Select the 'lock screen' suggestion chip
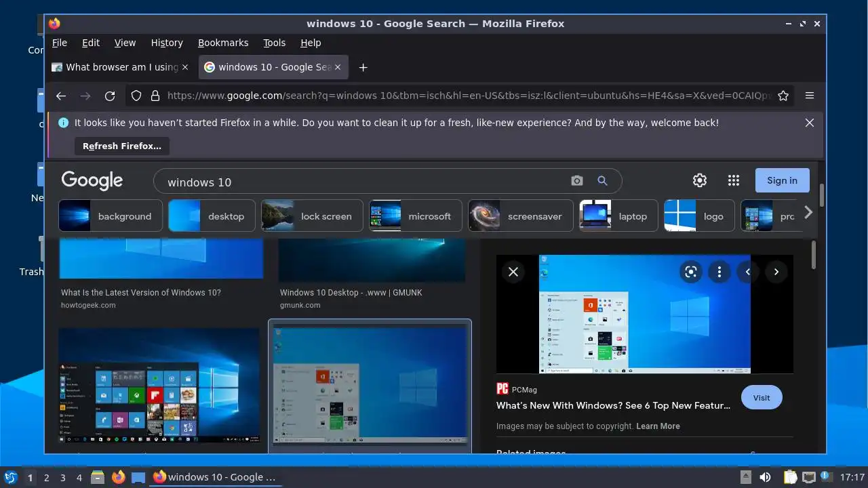 click(x=312, y=216)
